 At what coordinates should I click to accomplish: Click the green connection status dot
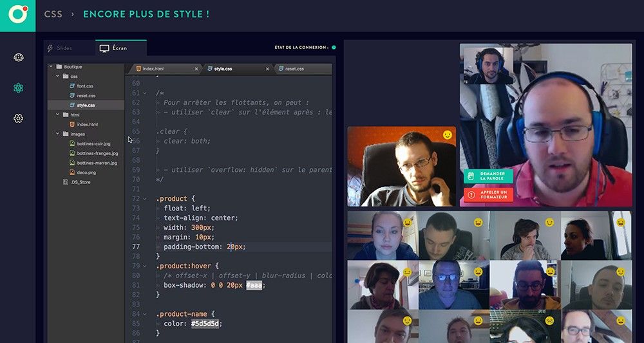(x=334, y=48)
